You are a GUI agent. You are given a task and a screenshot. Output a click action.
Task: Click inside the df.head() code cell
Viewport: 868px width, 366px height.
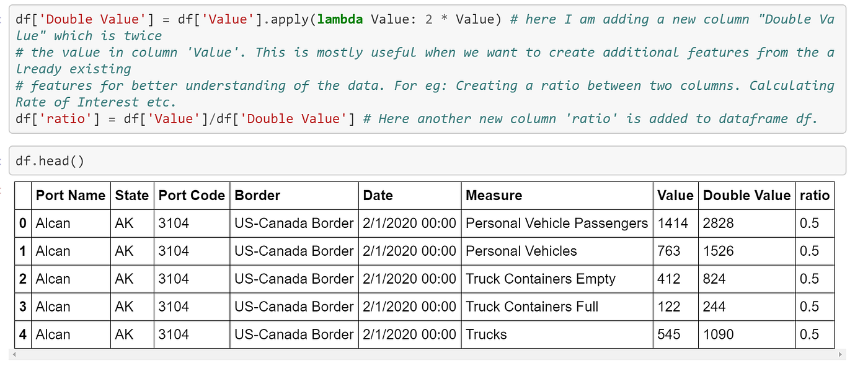427,161
